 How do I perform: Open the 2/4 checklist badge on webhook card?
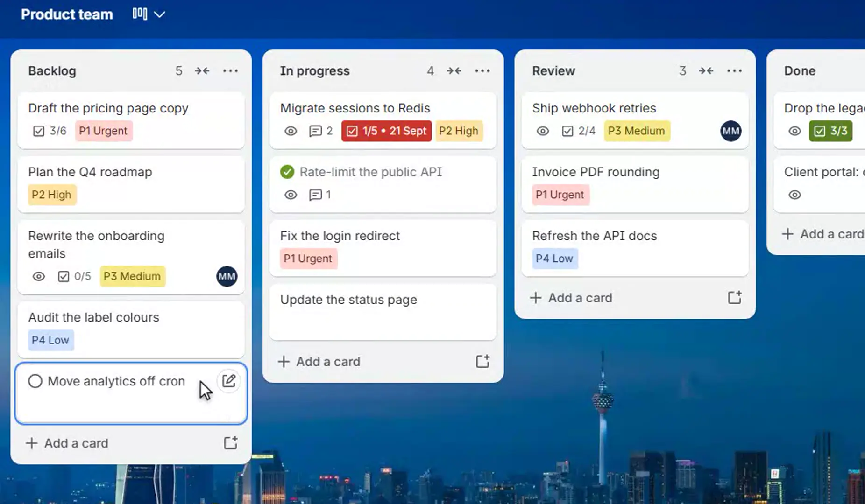coord(579,131)
